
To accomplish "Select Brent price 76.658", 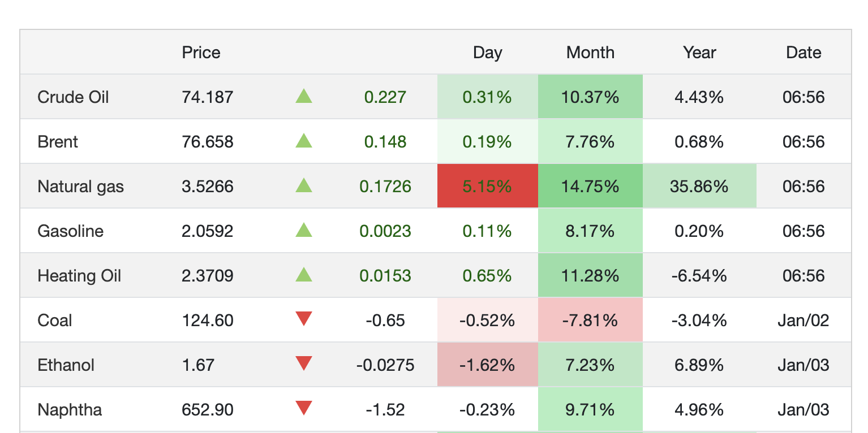I will tap(207, 142).
